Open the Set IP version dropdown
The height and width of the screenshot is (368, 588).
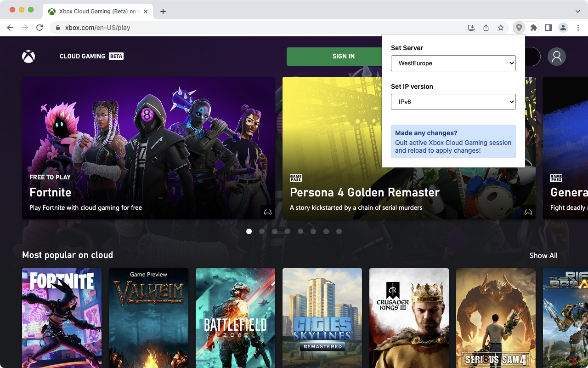(x=453, y=102)
